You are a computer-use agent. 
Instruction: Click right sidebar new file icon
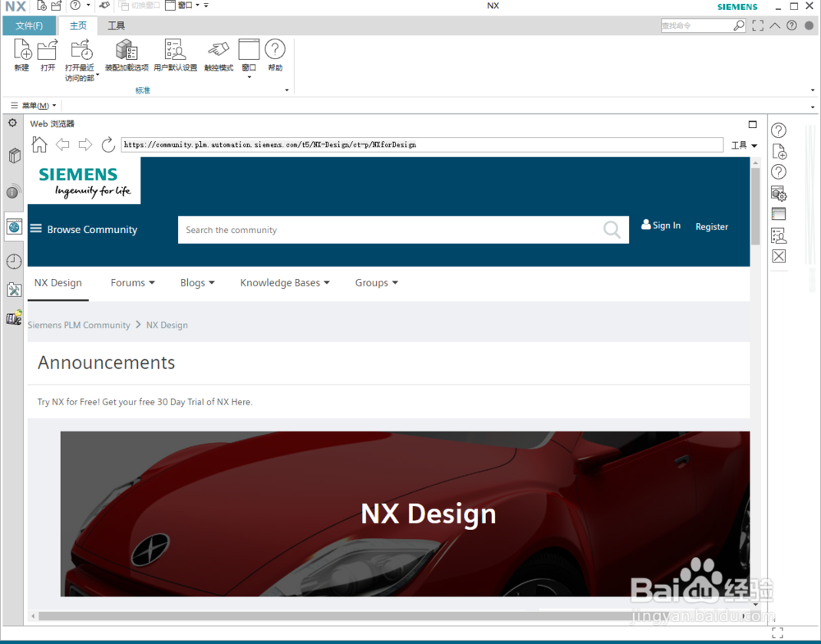[x=778, y=152]
